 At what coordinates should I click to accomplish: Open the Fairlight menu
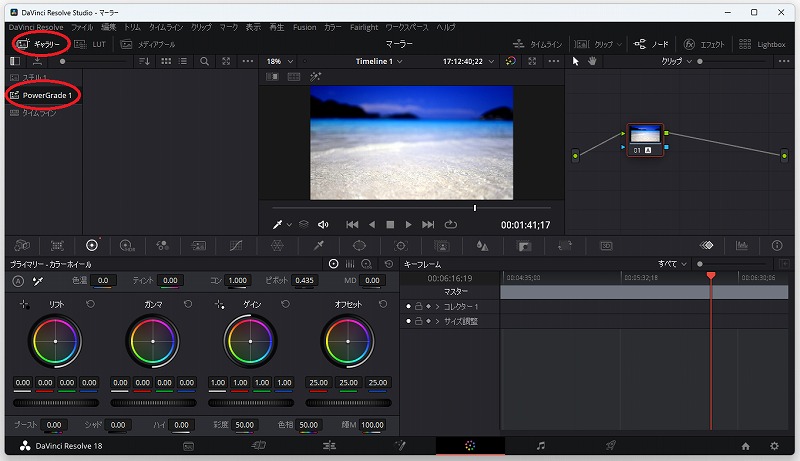tap(364, 27)
